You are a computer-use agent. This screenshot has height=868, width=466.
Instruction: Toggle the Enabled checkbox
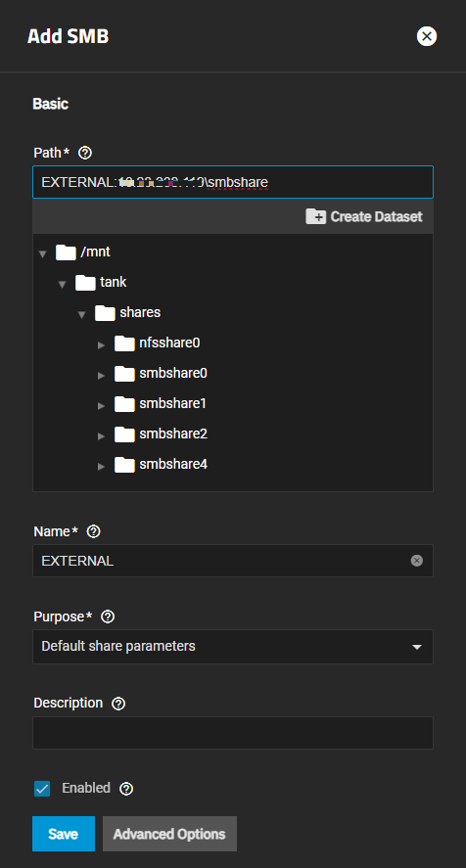[x=42, y=789]
